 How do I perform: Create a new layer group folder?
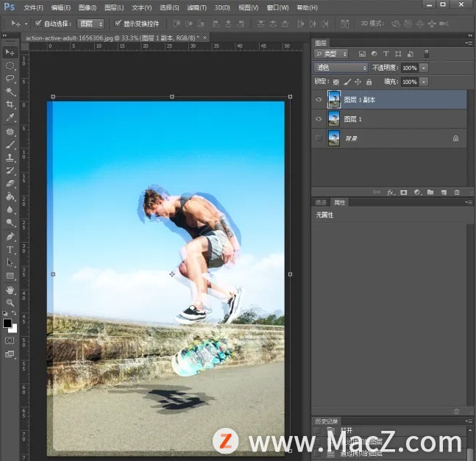pos(430,192)
